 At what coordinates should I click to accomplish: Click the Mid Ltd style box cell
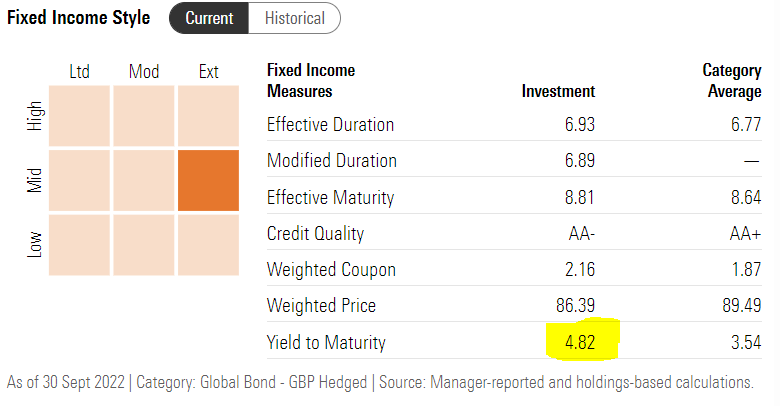pyautogui.click(x=78, y=181)
